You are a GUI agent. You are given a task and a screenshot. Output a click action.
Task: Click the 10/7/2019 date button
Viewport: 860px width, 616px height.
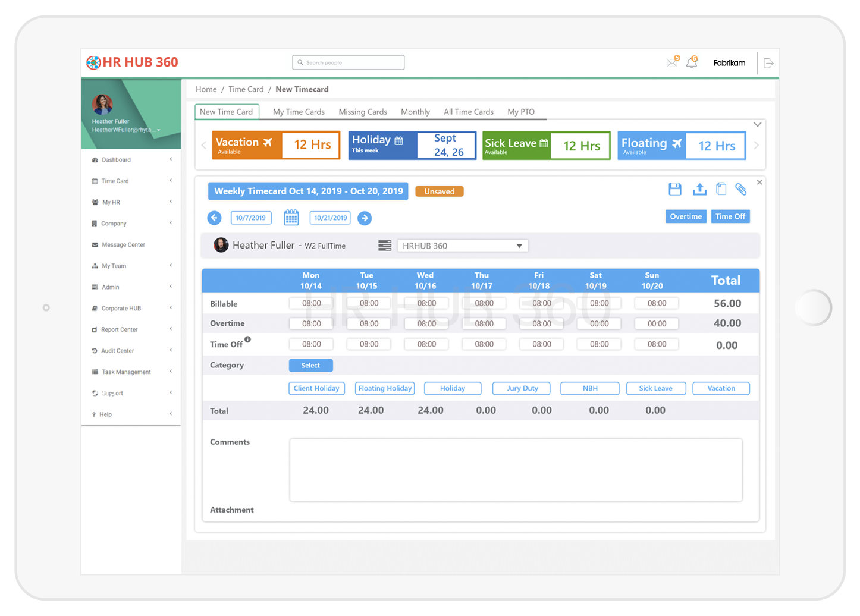click(x=251, y=218)
